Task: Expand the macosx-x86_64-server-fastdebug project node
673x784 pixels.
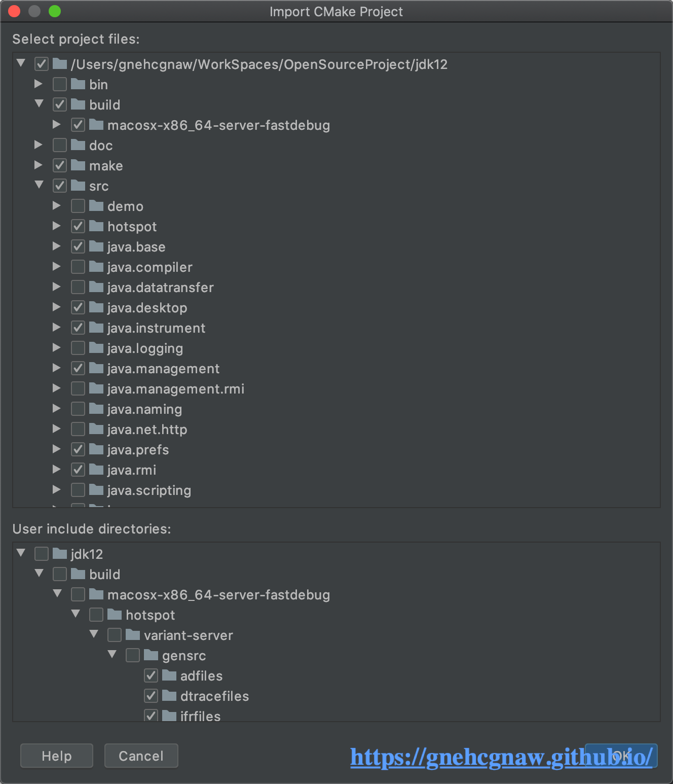Action: click(x=57, y=125)
